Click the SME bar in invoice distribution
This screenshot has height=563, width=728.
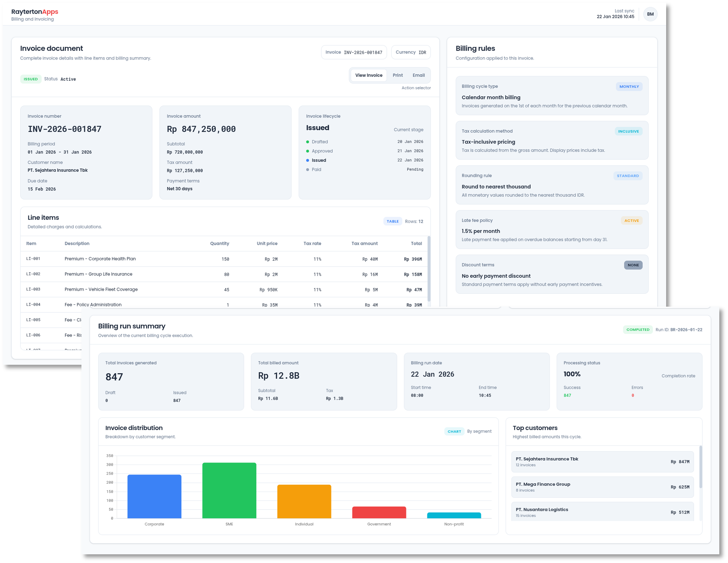[229, 490]
